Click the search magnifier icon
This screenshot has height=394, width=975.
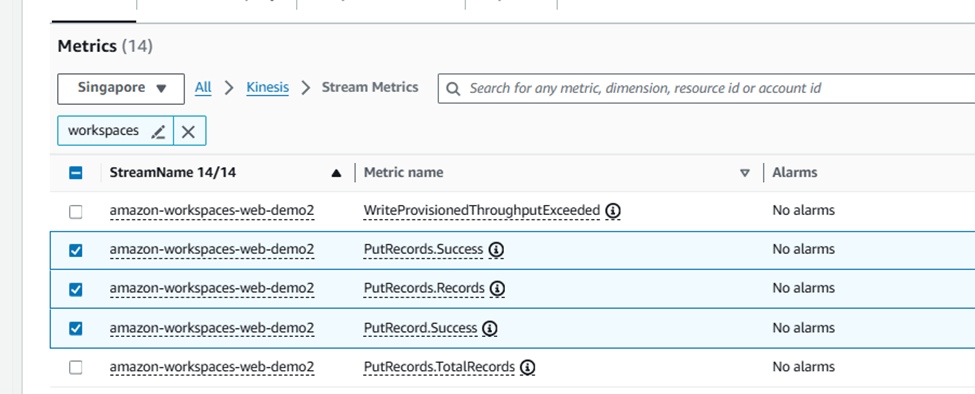click(454, 88)
